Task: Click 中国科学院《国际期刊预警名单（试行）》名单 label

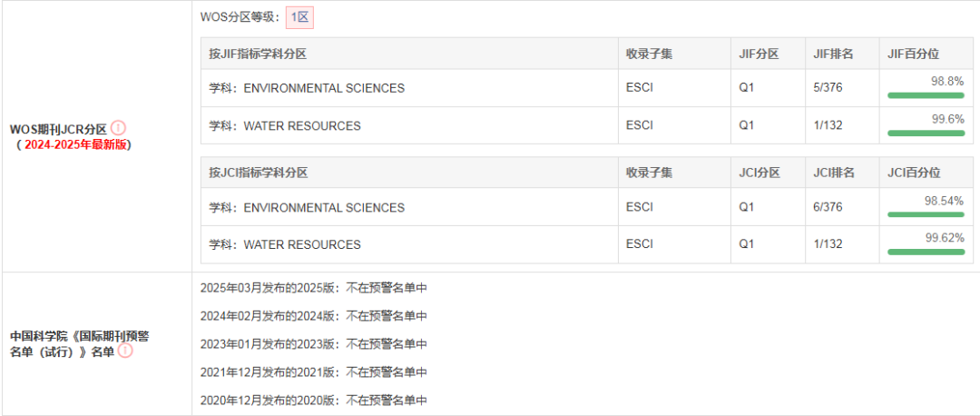Action: pyautogui.click(x=79, y=344)
